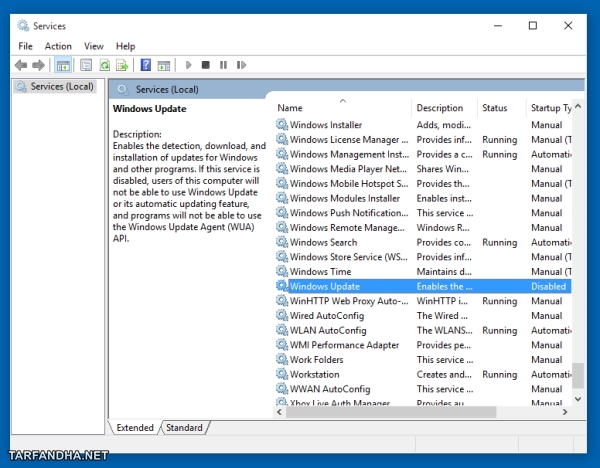Click gear icon beside Windows Modules Installer
This screenshot has height=468, width=600.
282,198
